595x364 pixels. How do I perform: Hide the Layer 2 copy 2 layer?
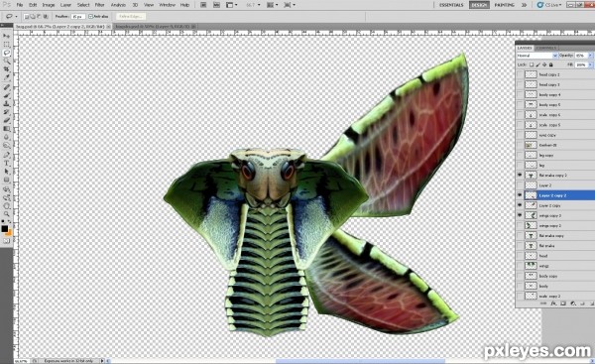pyautogui.click(x=520, y=195)
